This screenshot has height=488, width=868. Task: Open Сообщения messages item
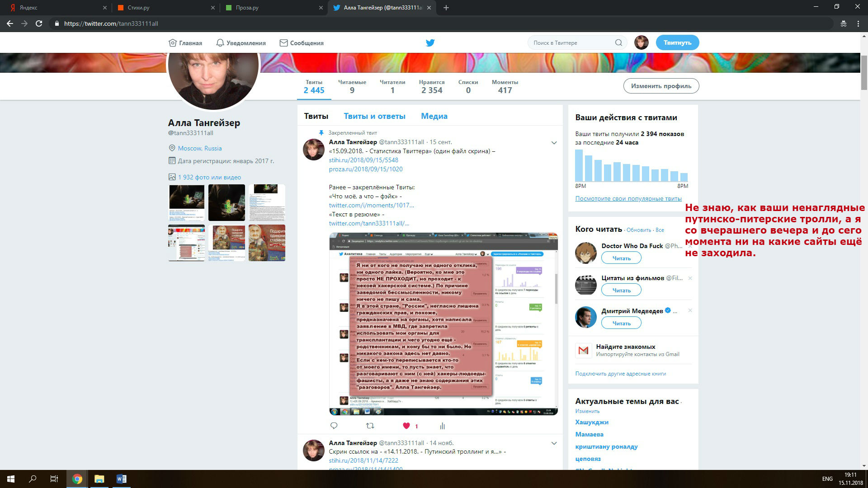302,43
